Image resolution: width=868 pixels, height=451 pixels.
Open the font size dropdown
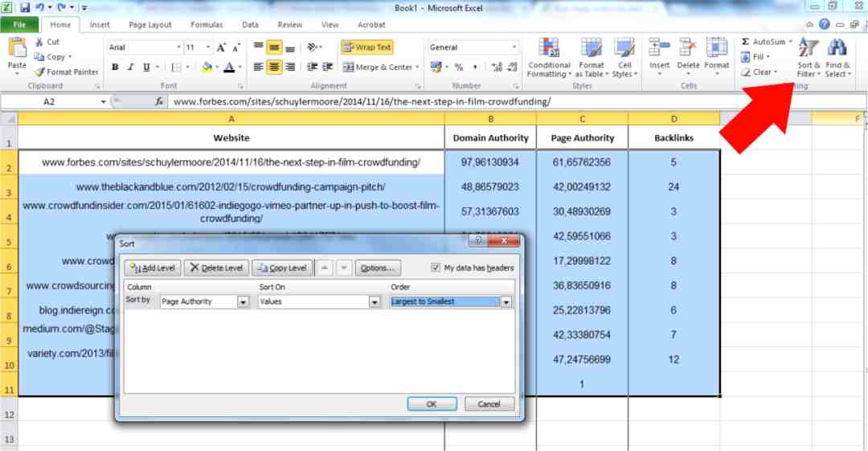click(208, 47)
